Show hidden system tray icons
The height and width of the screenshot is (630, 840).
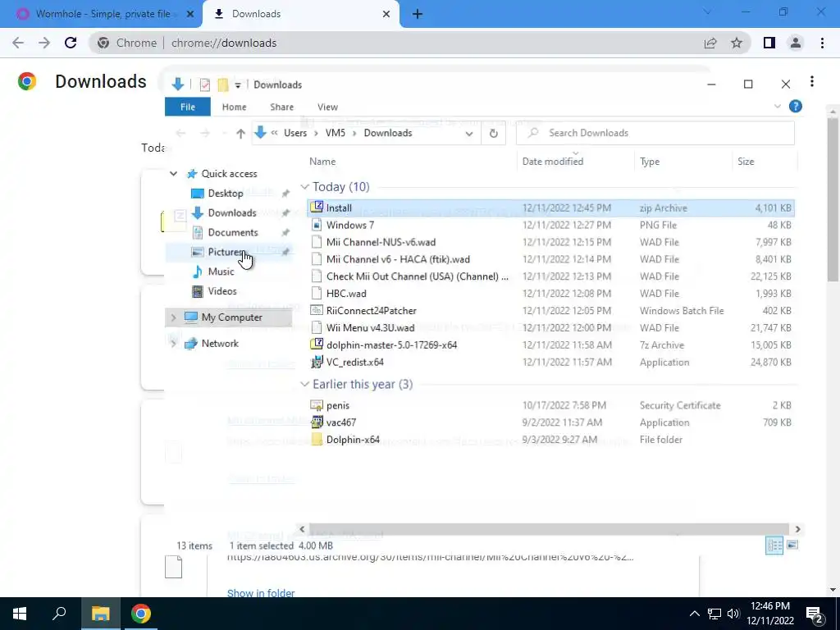[694, 614]
